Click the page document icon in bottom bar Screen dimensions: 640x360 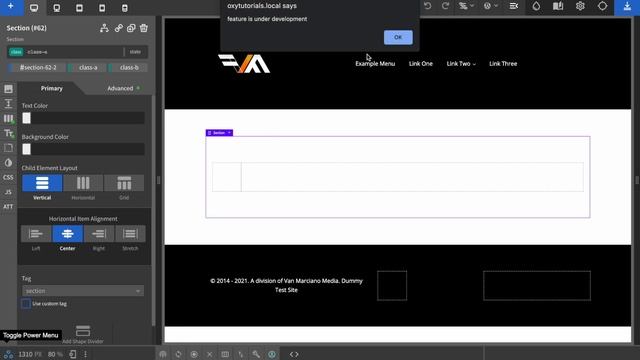point(73,354)
